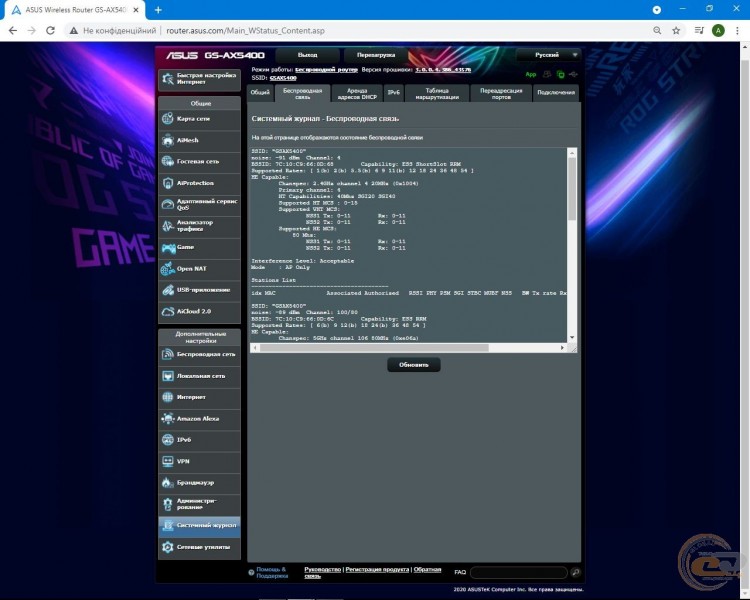Image resolution: width=750 pixels, height=600 pixels.
Task: Click the browser address bar URL
Action: pyautogui.click(x=245, y=31)
